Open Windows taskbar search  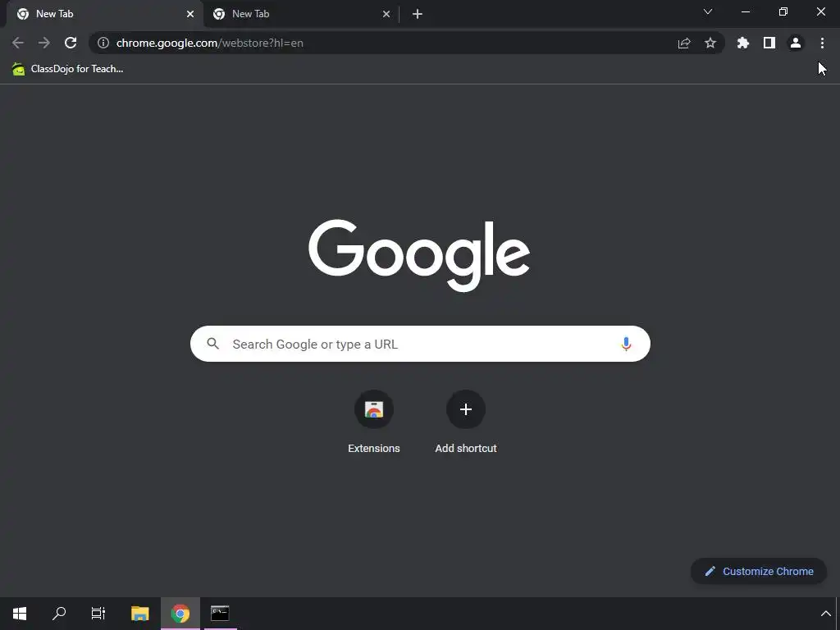[x=59, y=614]
